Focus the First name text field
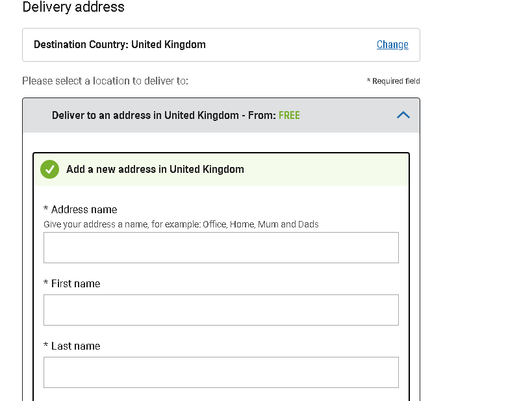 coord(221,310)
